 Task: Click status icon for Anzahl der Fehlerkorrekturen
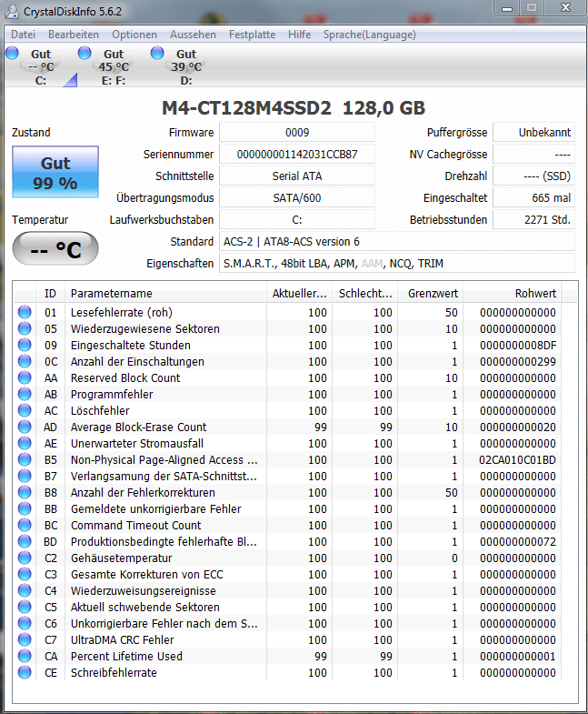coord(25,493)
